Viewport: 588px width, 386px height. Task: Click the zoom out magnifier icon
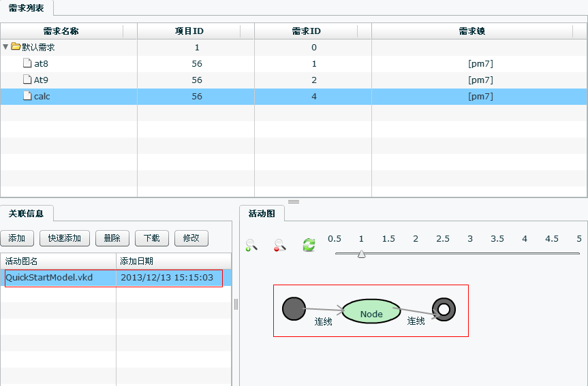point(279,245)
